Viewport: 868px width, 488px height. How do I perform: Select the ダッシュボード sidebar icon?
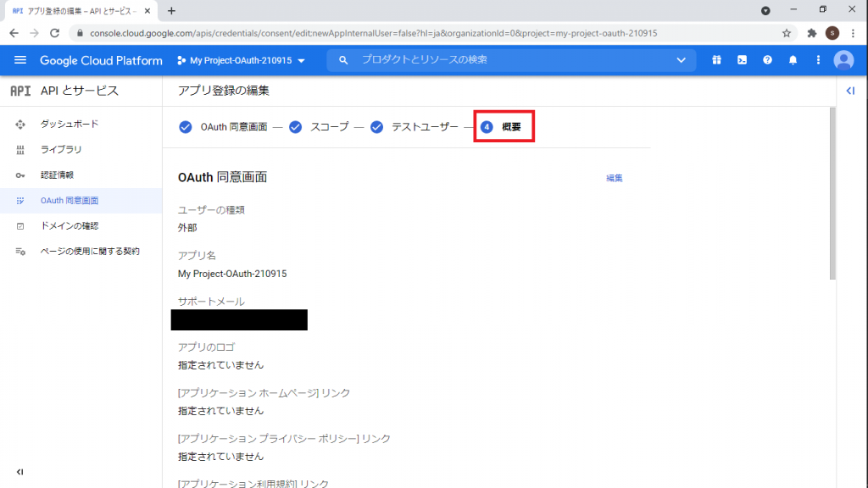(21, 124)
